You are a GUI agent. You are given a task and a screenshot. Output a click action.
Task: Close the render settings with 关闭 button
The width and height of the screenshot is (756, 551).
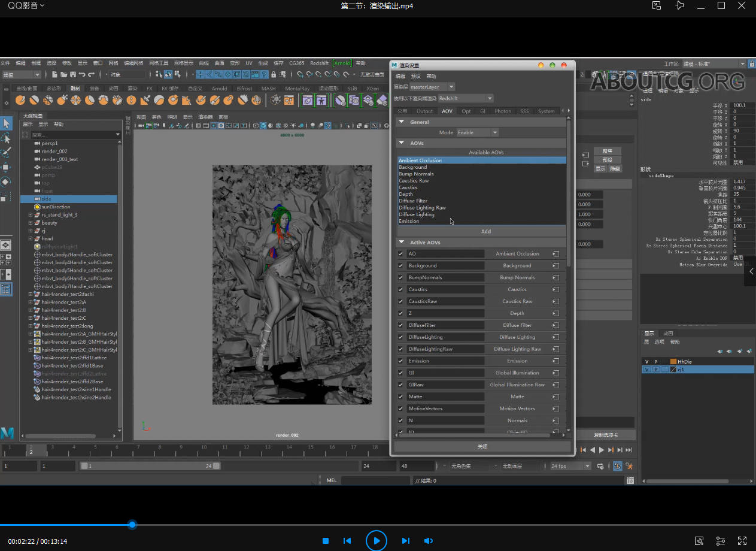482,447
